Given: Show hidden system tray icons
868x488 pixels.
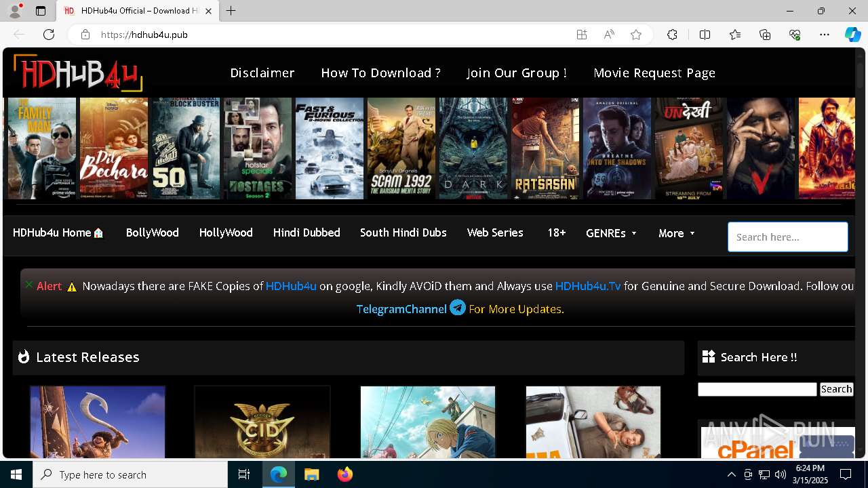Looking at the screenshot, I should click(731, 474).
